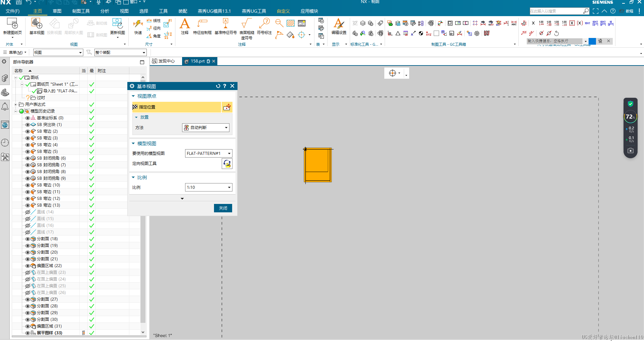Viewport: 644px width, 341px height.
Task: Open the 定向视图工具 orient view tool
Action: tap(227, 164)
